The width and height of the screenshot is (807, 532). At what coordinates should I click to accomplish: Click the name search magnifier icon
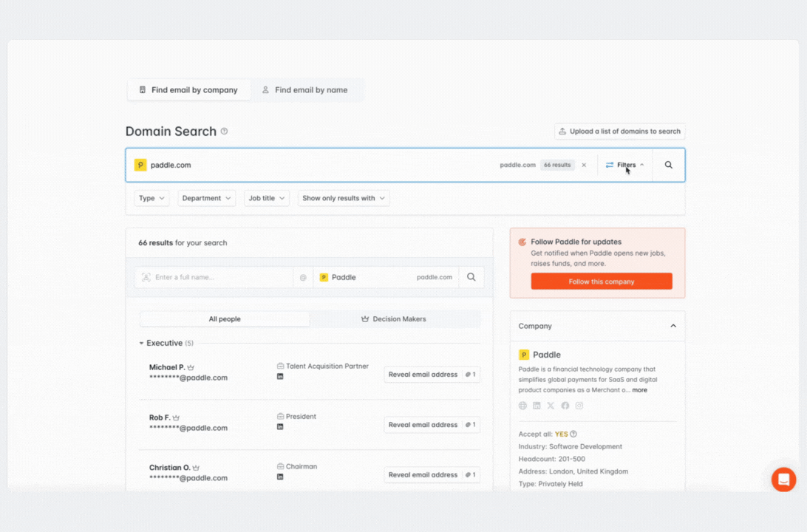[x=471, y=277]
